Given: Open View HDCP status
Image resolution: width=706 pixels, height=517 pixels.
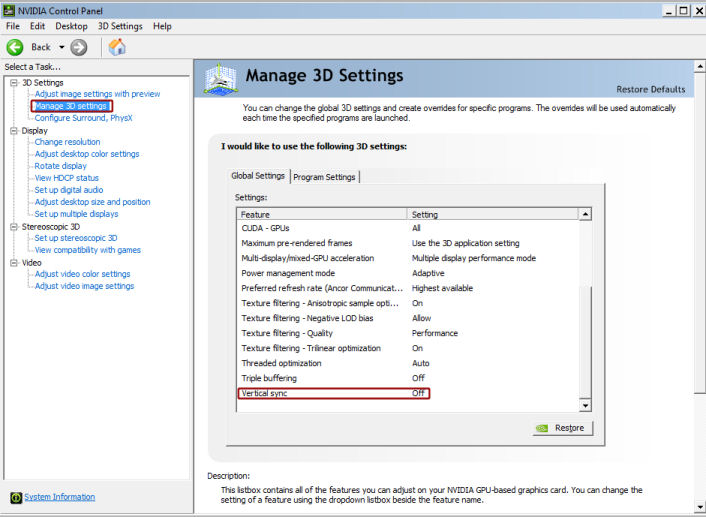Looking at the screenshot, I should click(66, 178).
